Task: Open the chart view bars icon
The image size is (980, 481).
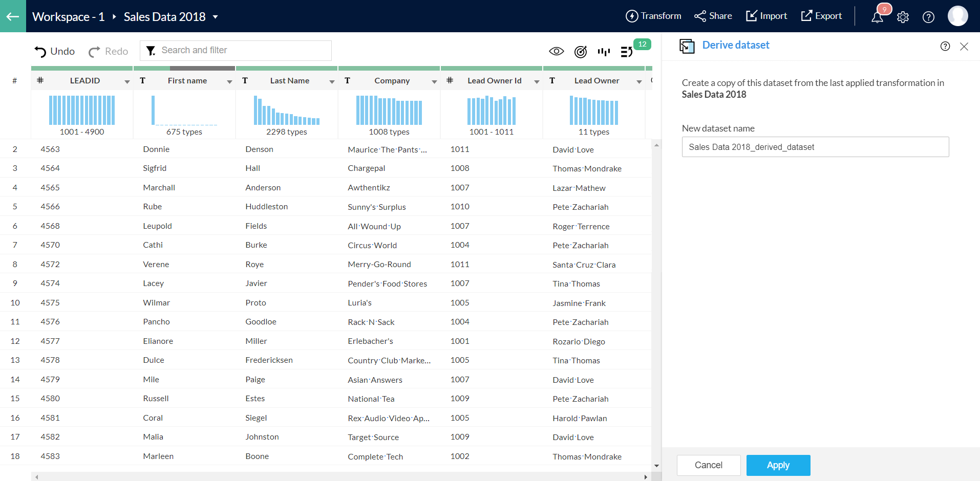Action: click(604, 52)
